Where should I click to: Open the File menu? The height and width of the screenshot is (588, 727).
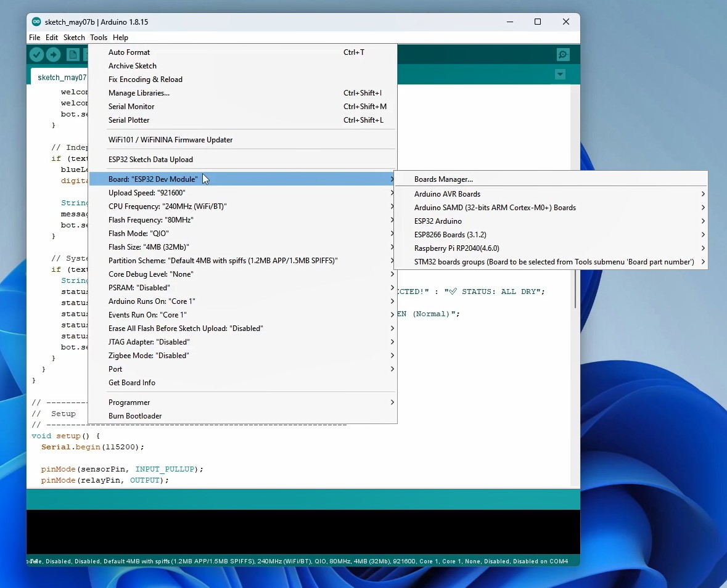click(35, 38)
